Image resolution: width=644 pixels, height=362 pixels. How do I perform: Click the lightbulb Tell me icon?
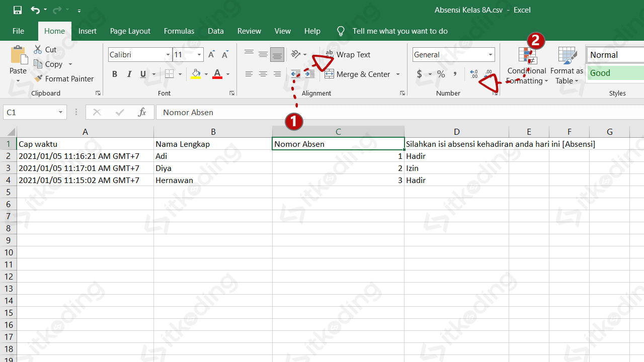tap(341, 31)
